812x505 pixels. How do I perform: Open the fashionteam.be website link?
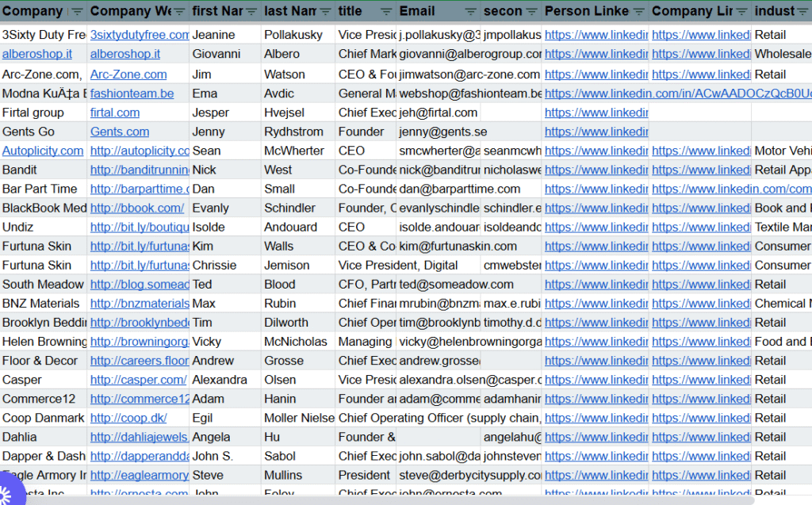(132, 94)
